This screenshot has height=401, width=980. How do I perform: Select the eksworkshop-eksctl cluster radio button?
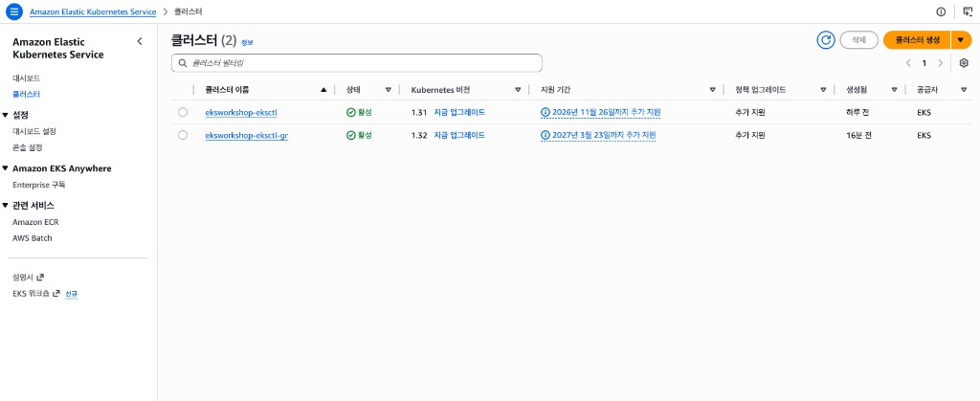(x=183, y=112)
